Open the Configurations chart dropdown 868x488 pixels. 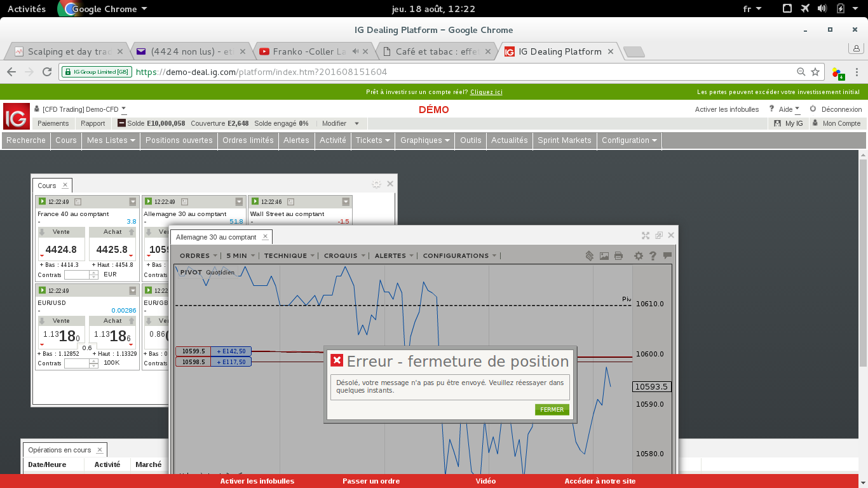461,255
